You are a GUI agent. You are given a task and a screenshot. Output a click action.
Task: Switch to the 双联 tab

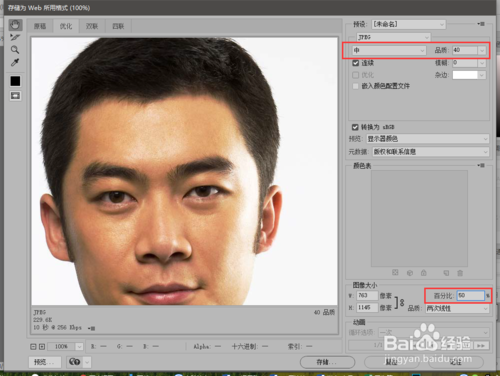[x=92, y=26]
